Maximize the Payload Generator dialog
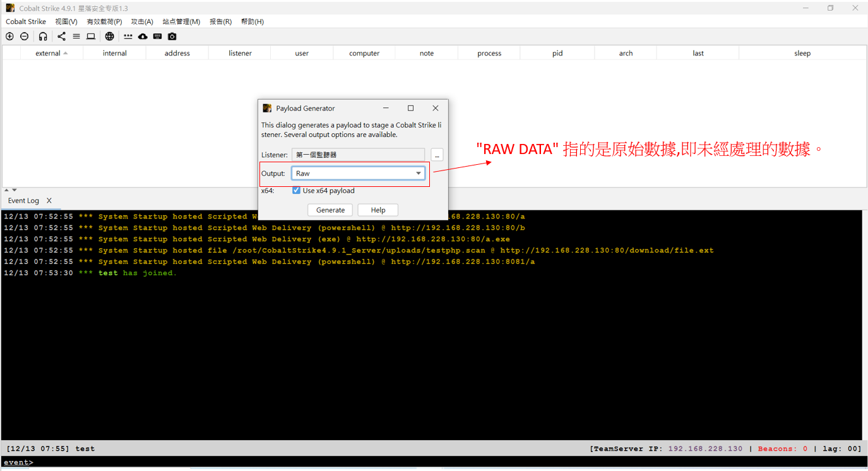Image resolution: width=868 pixels, height=471 pixels. point(410,108)
